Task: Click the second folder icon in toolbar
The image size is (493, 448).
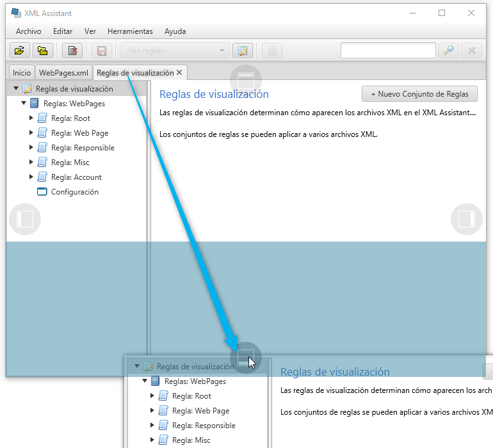Action: coord(42,51)
